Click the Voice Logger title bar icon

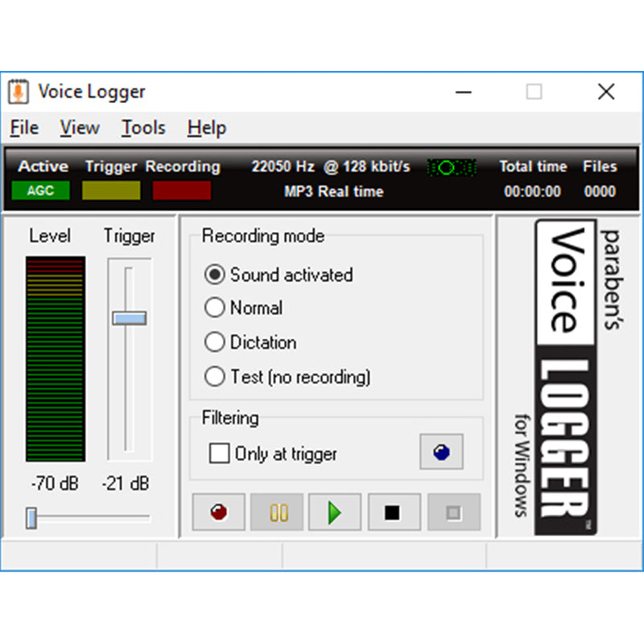coord(19,91)
